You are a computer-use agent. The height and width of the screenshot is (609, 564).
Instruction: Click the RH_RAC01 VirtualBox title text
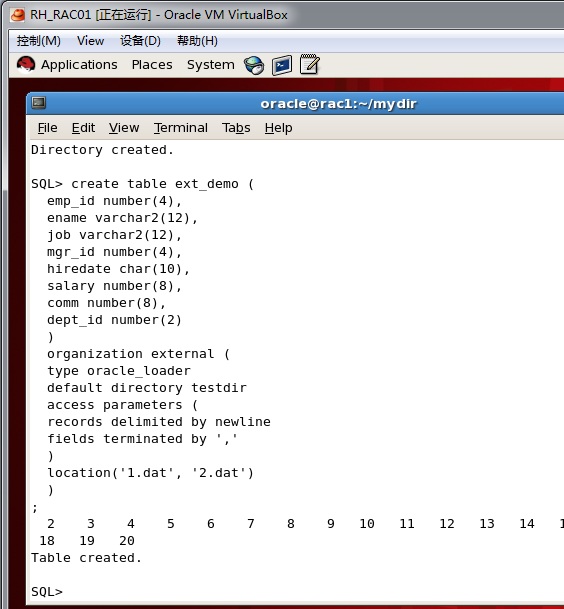click(158, 15)
